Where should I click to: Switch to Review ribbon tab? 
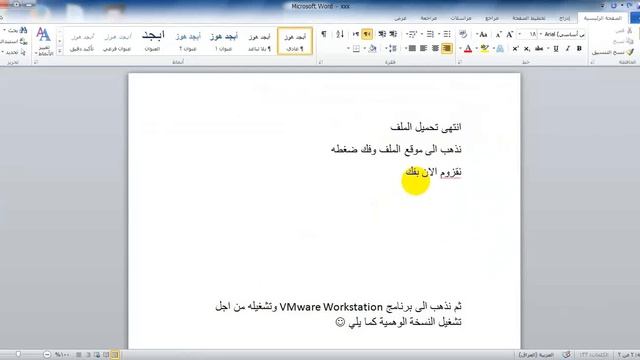429,18
